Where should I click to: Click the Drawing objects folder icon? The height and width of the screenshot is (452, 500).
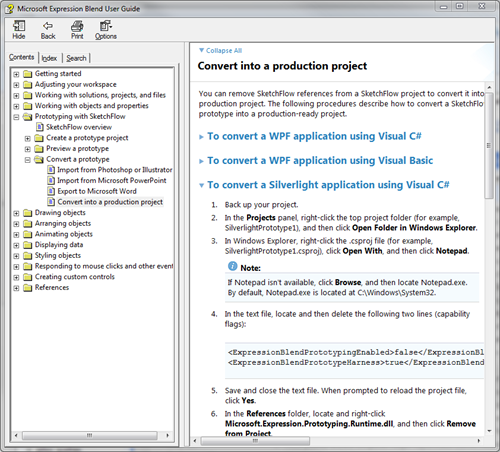click(28, 213)
